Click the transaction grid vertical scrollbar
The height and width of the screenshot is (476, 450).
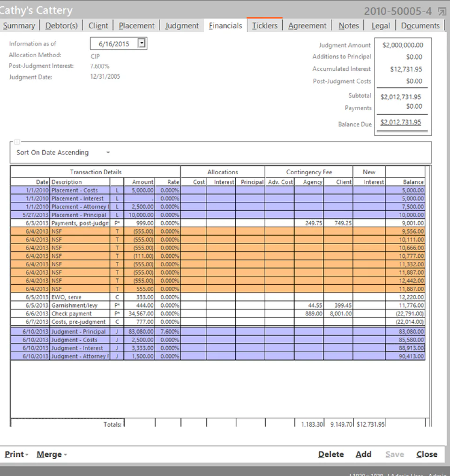click(x=428, y=291)
